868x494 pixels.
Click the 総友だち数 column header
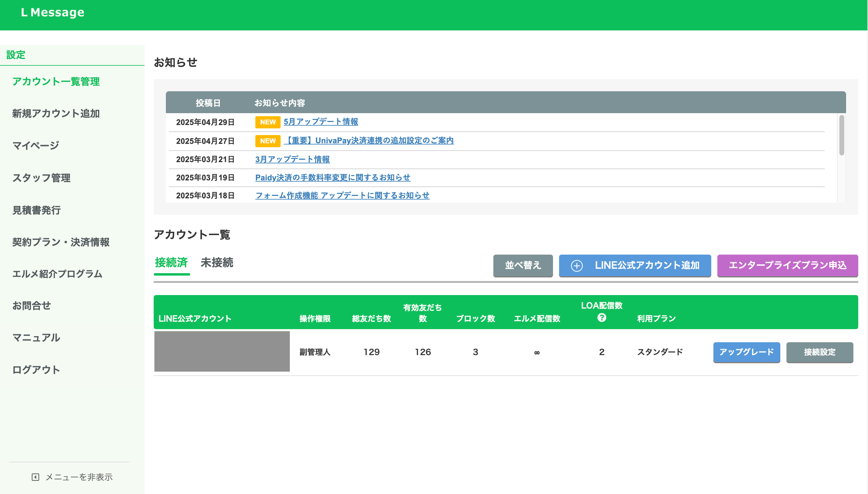coord(371,318)
